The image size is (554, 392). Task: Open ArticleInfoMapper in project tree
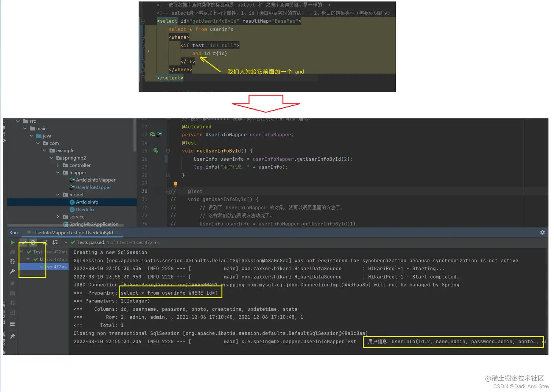tap(92, 180)
